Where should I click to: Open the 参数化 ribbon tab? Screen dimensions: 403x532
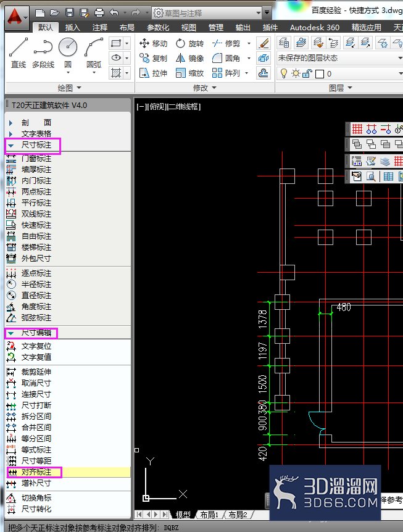click(158, 27)
